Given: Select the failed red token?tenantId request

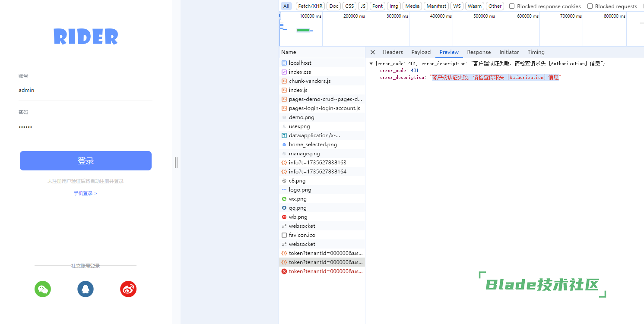Looking at the screenshot, I should point(322,271).
